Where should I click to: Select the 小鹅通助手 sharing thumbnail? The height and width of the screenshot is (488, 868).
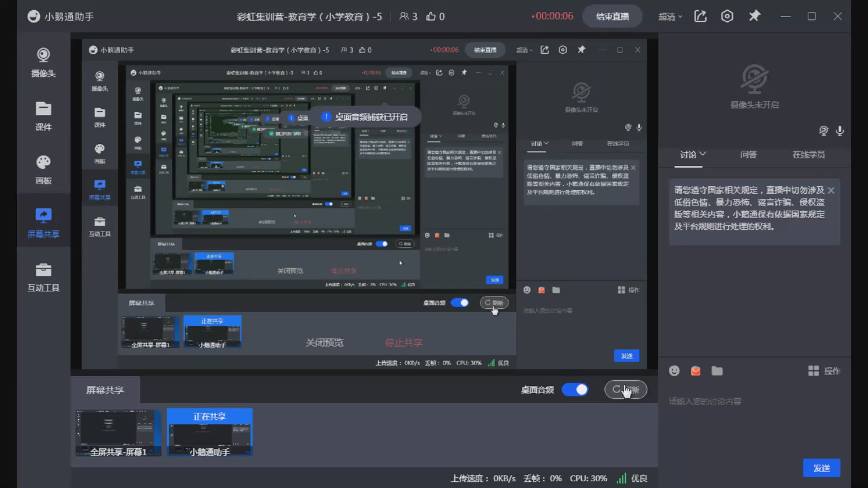[210, 432]
